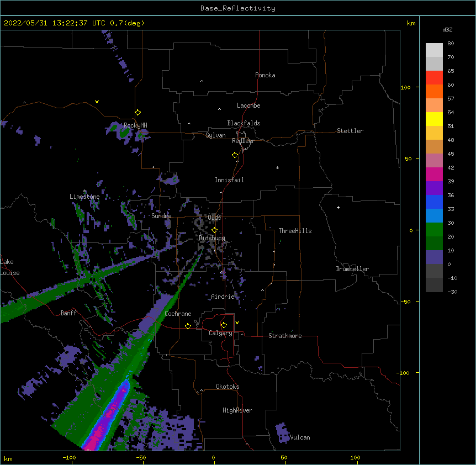The image size is (476, 465).
Task: Click the white asterisk east of Innisfail
Action: 277,167
